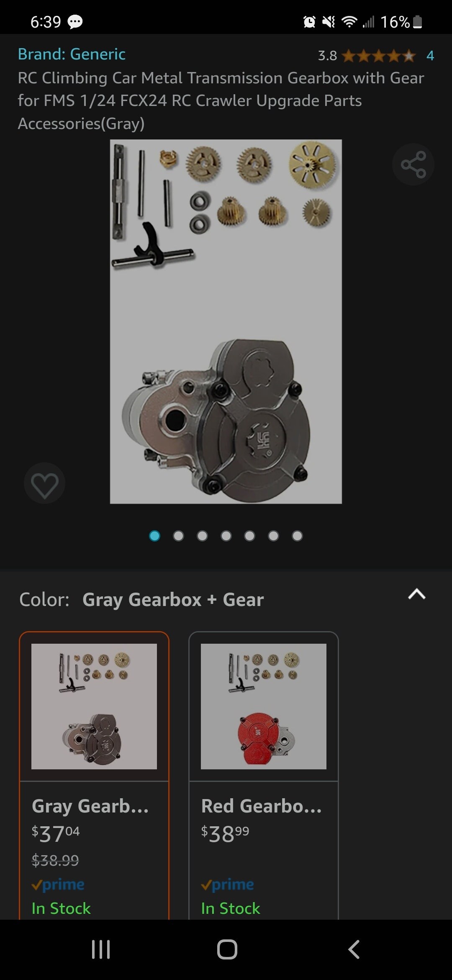Select the Red Gearbox color option
This screenshot has width=452, height=980.
click(264, 776)
